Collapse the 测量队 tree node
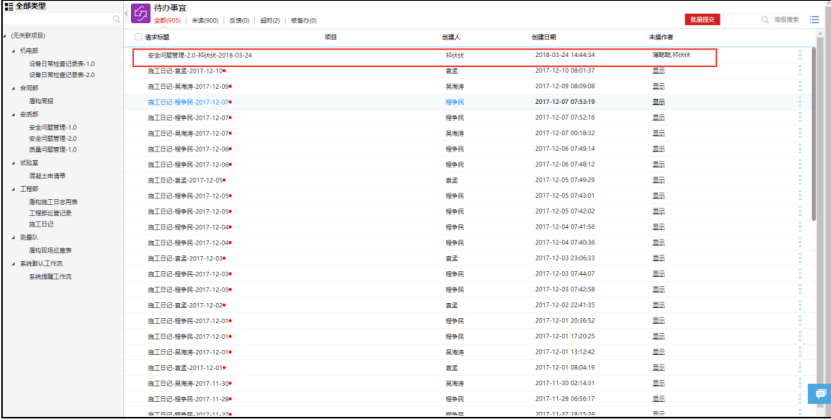Screen dimensions: 831x420 (x=14, y=238)
